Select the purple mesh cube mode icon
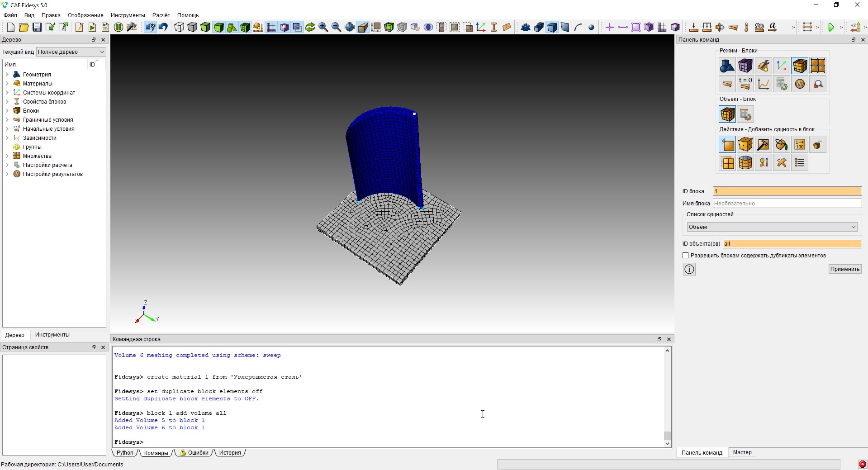868x470 pixels. [745, 66]
